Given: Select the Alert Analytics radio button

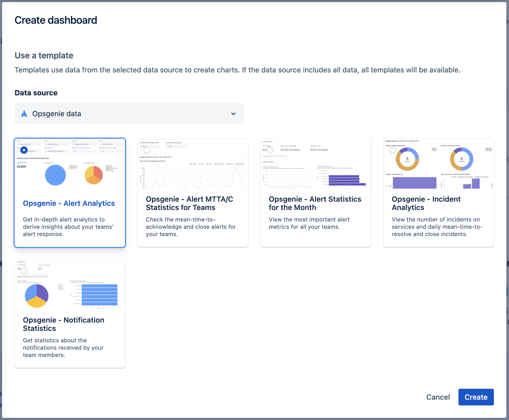Looking at the screenshot, I should [x=24, y=150].
